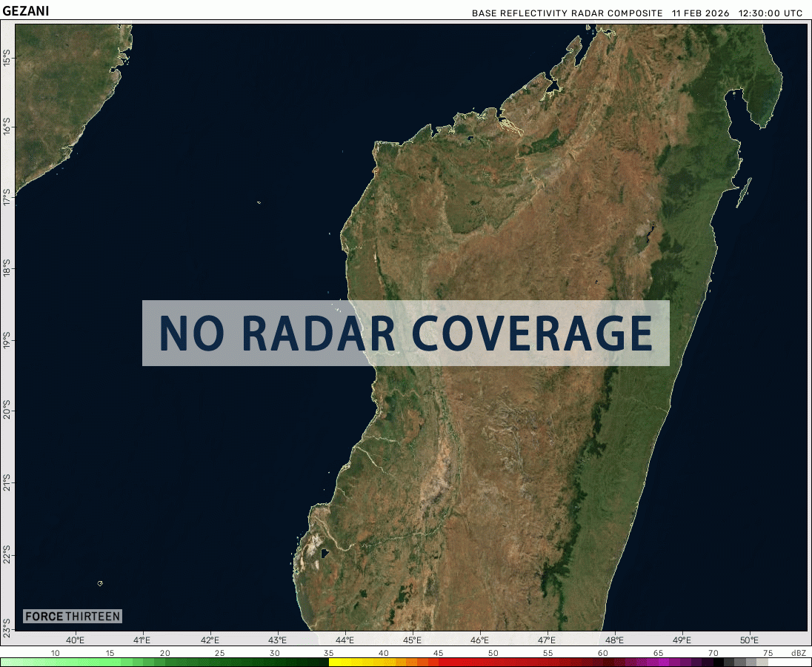This screenshot has width=812, height=667.
Task: Click the 40°E longitude label
Action: pyautogui.click(x=75, y=640)
